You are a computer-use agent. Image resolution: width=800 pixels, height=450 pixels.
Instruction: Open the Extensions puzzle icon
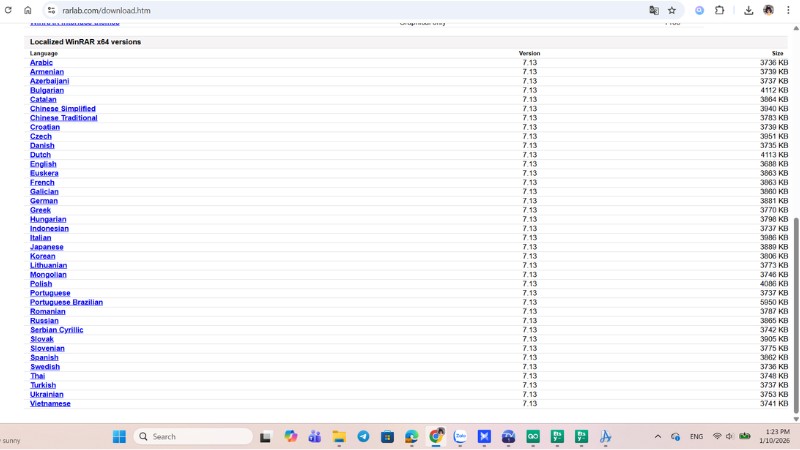tap(719, 10)
